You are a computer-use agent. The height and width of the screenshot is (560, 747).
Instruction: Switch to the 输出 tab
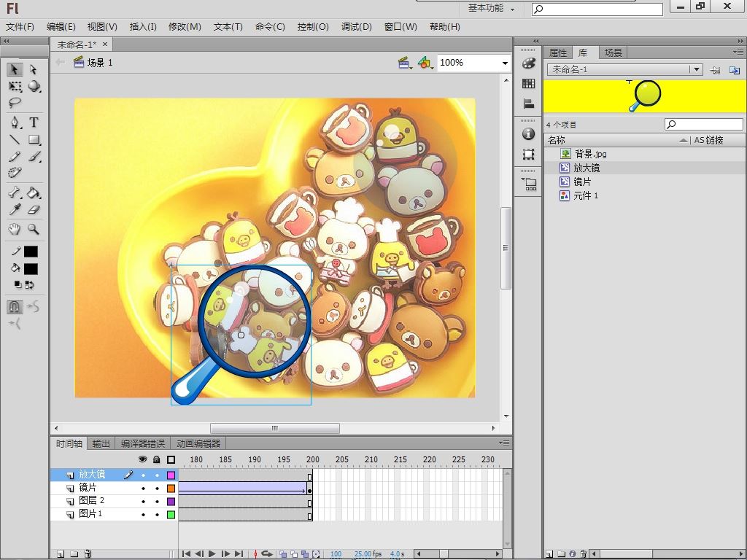pyautogui.click(x=101, y=444)
